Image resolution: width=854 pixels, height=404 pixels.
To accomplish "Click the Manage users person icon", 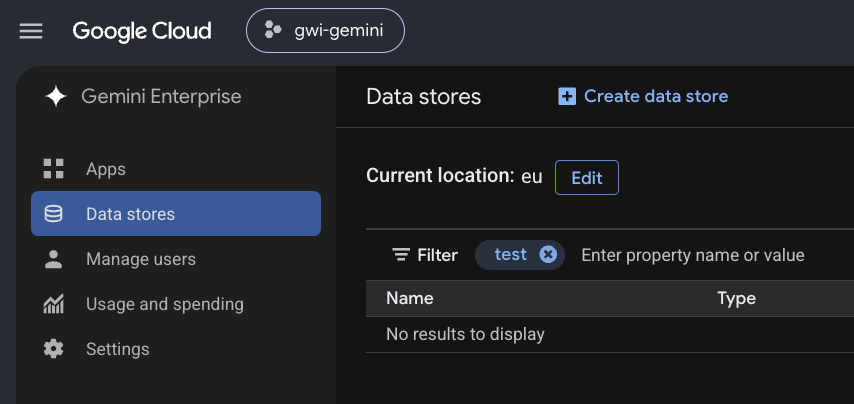I will click(x=53, y=259).
